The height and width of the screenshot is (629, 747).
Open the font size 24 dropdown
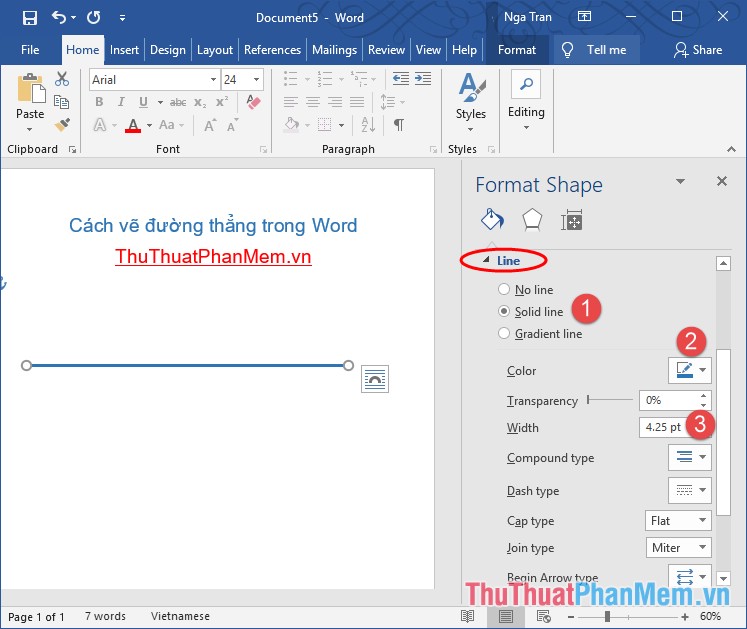(256, 80)
